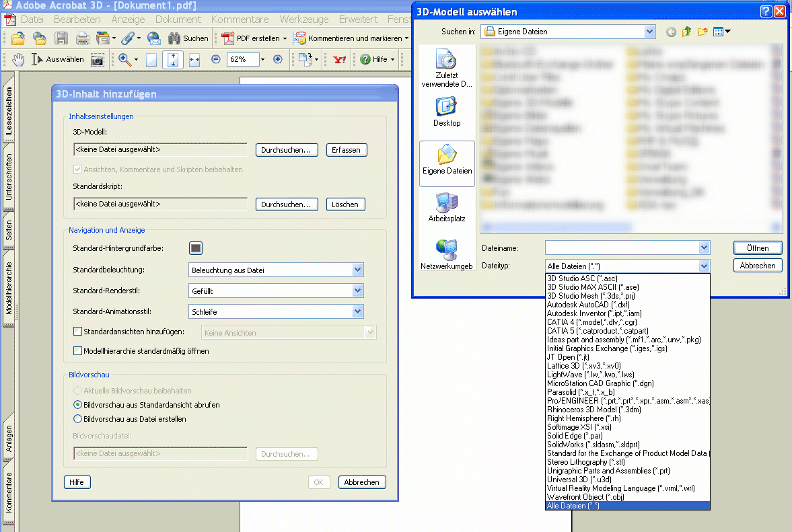Open the Anzeige menu
Viewport: 792px width, 532px height.
click(128, 20)
